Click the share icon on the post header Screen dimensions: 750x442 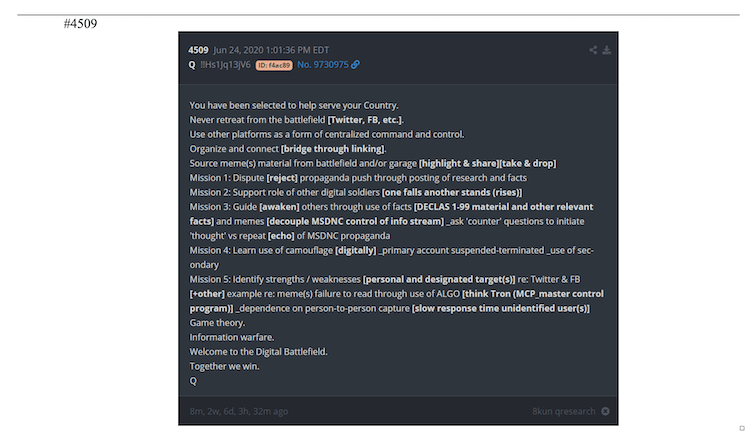[593, 50]
